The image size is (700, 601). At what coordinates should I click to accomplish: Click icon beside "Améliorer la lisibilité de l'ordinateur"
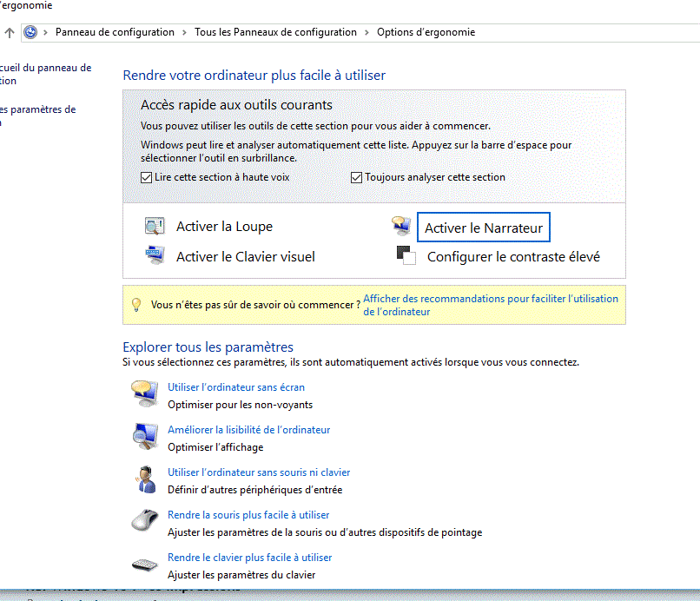(146, 437)
